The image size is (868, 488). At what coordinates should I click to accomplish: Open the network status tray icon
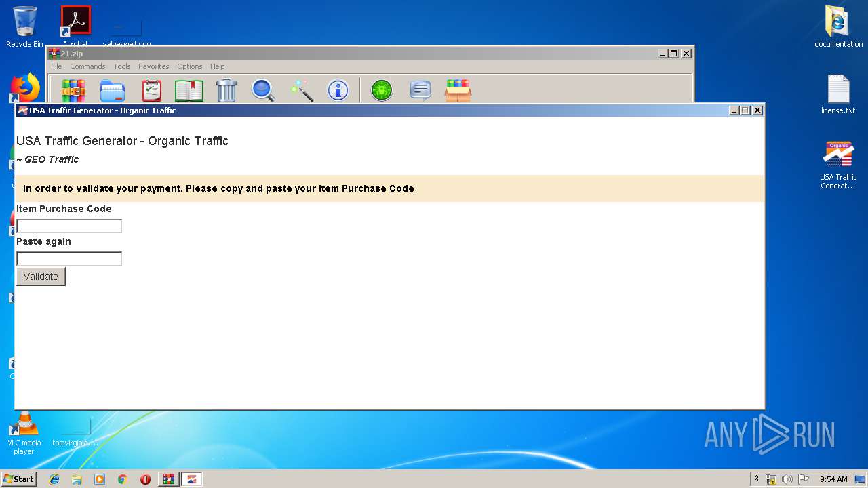point(771,479)
